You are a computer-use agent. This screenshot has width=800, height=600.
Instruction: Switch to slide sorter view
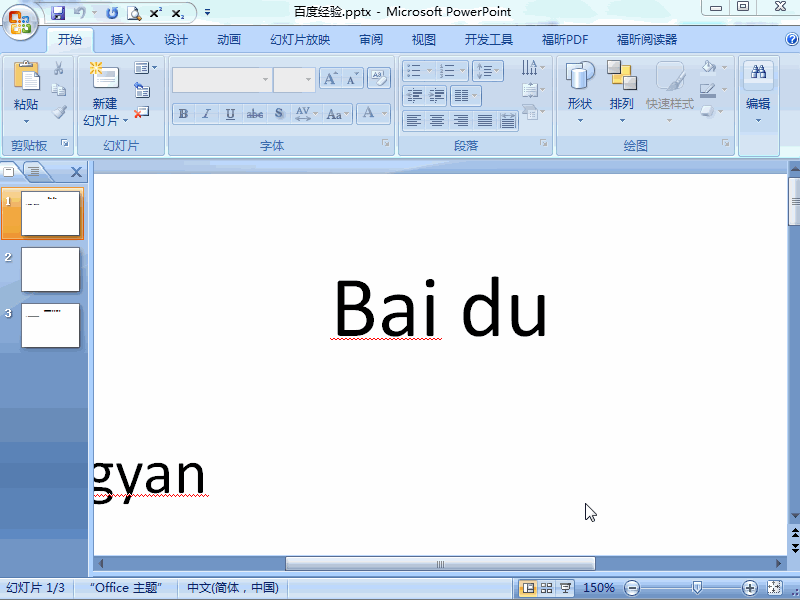coord(546,588)
